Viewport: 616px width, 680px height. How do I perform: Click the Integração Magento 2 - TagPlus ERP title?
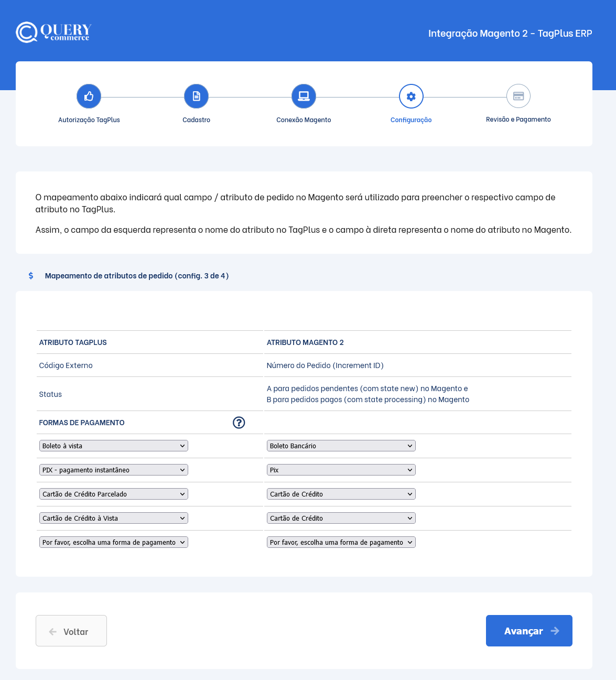[x=510, y=33]
